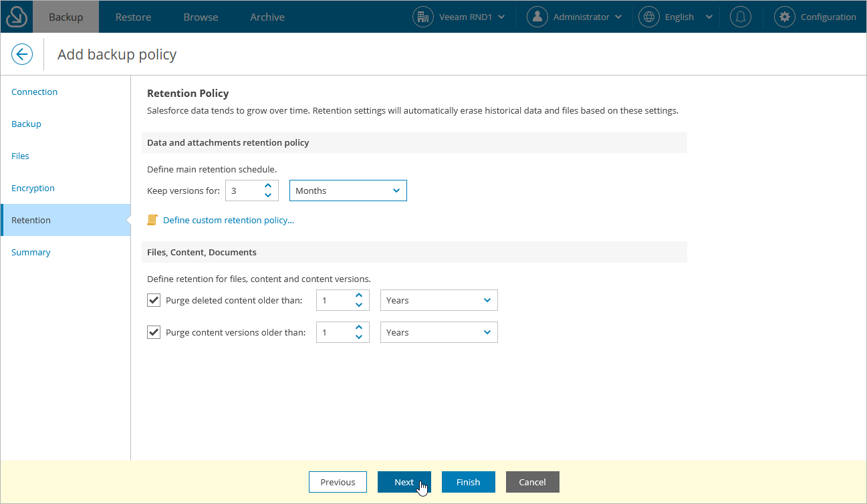Click the Veeam logo icon

(15, 16)
